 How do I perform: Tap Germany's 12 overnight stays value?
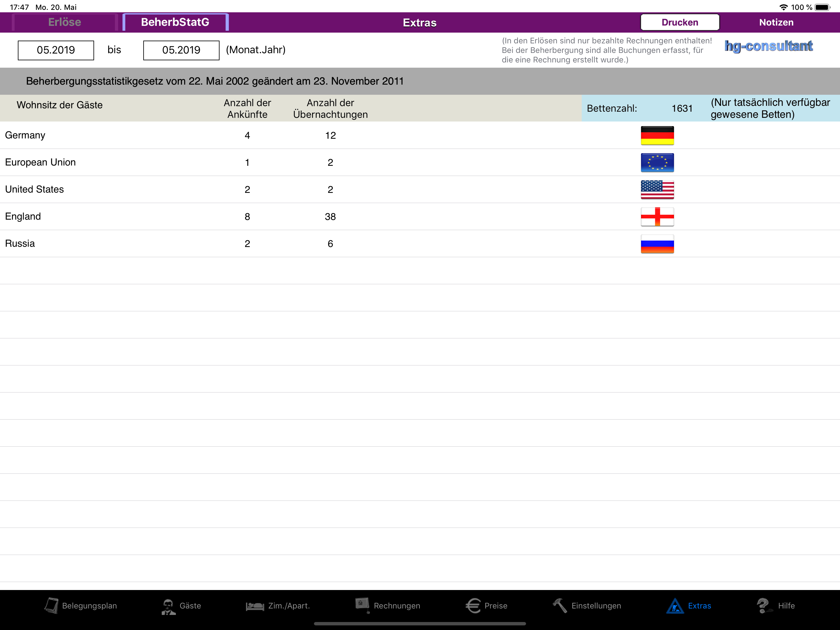[331, 135]
